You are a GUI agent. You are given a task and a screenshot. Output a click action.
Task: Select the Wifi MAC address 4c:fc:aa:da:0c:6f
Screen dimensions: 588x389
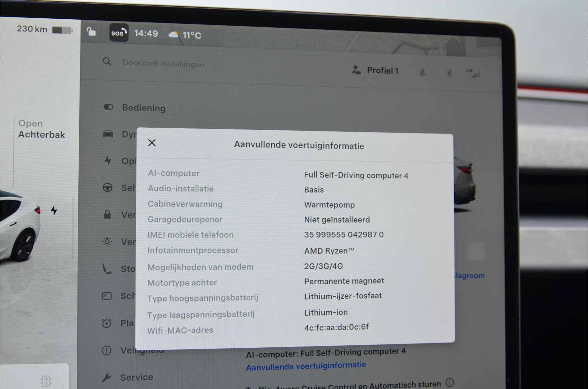(337, 327)
